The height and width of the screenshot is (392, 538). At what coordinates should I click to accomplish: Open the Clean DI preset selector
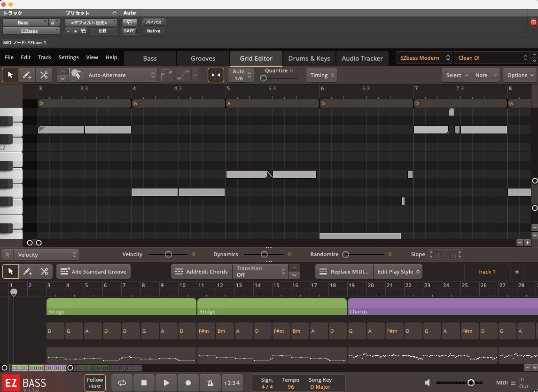tap(491, 58)
